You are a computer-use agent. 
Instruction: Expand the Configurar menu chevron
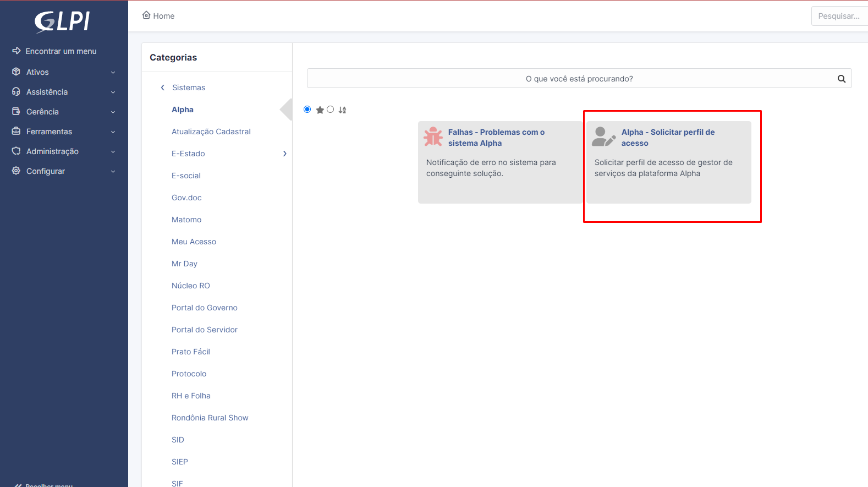point(113,171)
